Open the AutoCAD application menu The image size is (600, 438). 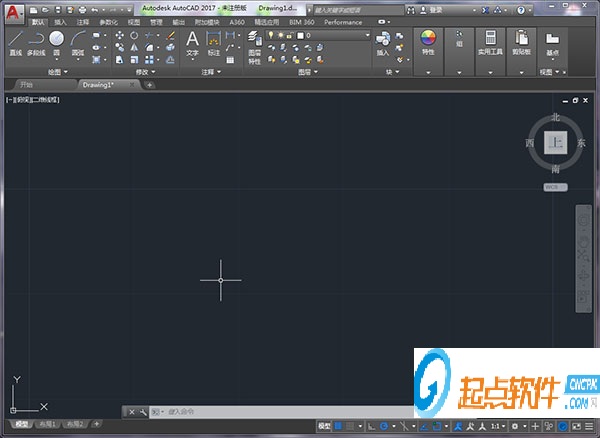point(14,13)
